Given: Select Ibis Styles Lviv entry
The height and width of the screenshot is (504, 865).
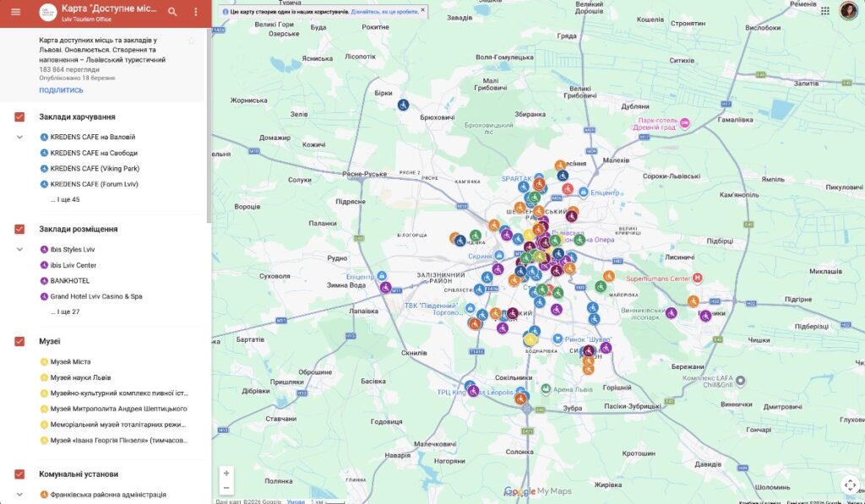Looking at the screenshot, I should (73, 249).
